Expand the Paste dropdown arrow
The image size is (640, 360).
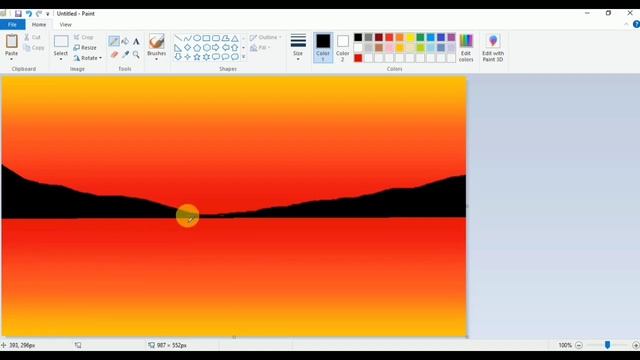(11, 60)
